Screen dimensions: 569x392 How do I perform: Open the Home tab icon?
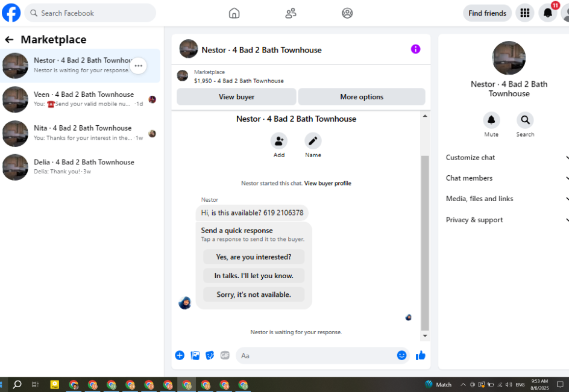click(234, 13)
